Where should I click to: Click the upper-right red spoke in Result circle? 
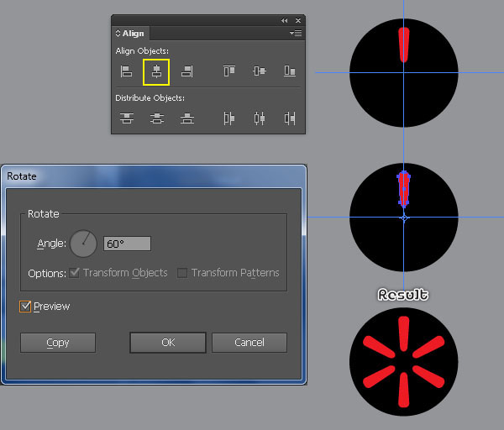pyautogui.click(x=428, y=347)
